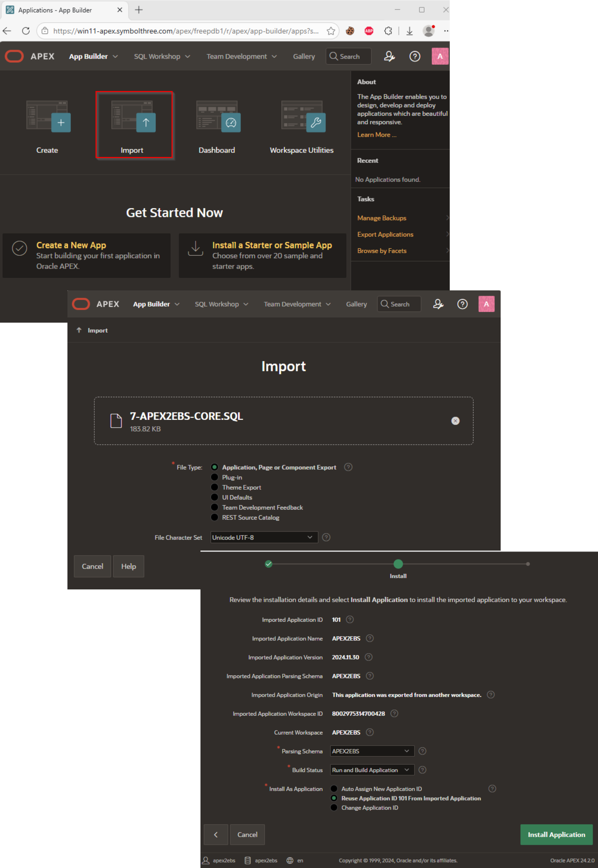598x868 pixels.
Task: Open the Build Status dropdown
Action: (x=372, y=770)
